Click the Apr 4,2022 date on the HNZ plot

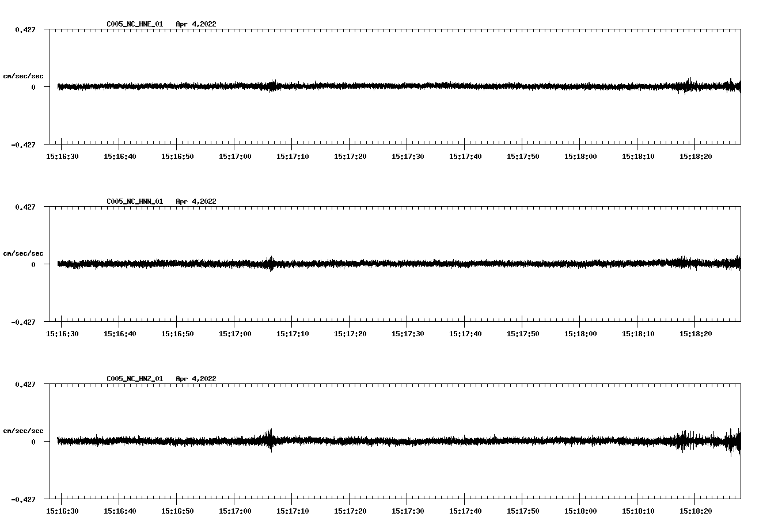pos(196,379)
